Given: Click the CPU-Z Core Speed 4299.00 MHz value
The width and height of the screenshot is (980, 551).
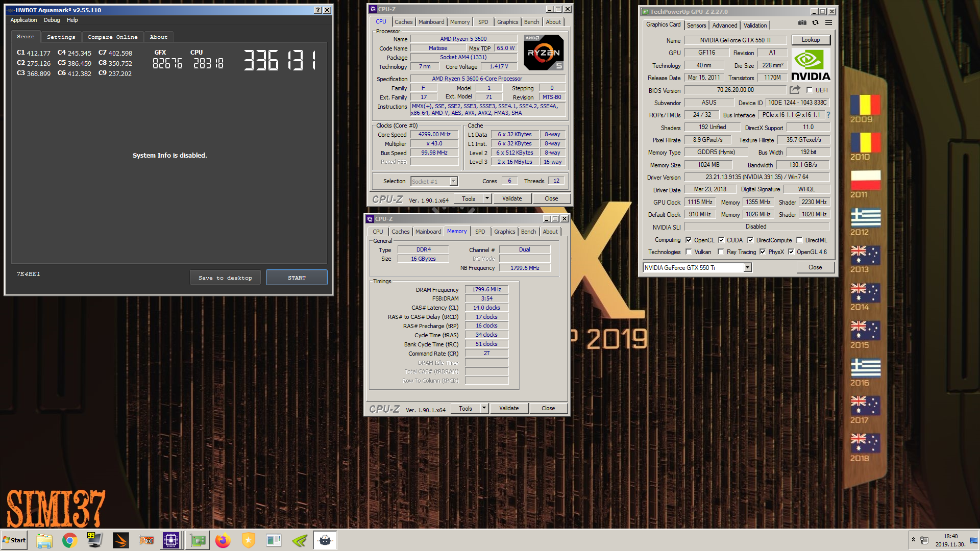Looking at the screenshot, I should (x=434, y=135).
